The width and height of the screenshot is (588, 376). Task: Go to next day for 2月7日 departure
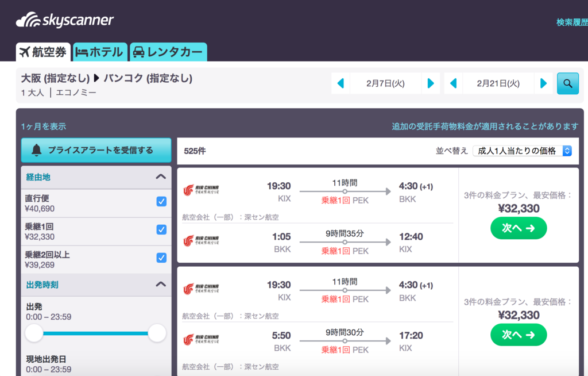pyautogui.click(x=431, y=83)
